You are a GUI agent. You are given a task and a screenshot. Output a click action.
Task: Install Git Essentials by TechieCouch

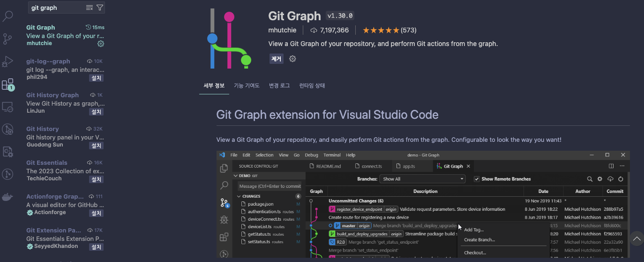pos(96,179)
